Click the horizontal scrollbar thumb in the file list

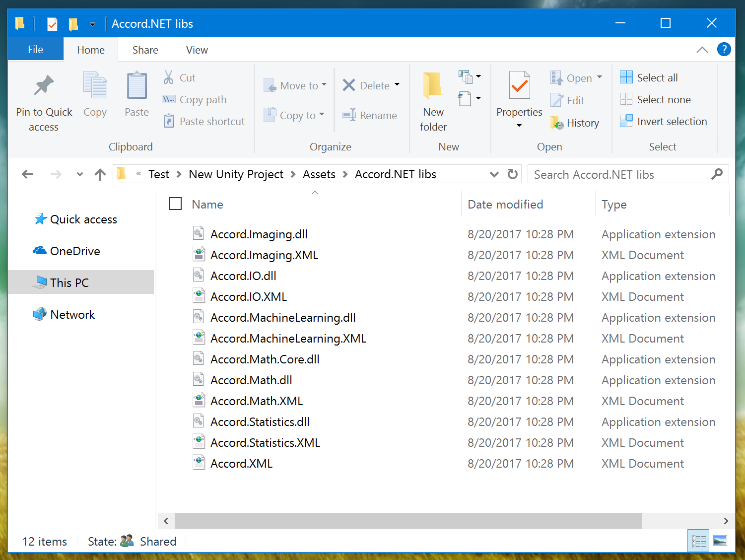click(x=408, y=521)
